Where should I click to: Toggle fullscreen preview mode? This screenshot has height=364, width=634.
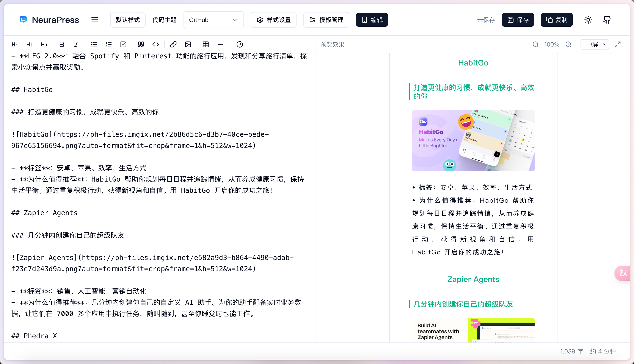617,45
